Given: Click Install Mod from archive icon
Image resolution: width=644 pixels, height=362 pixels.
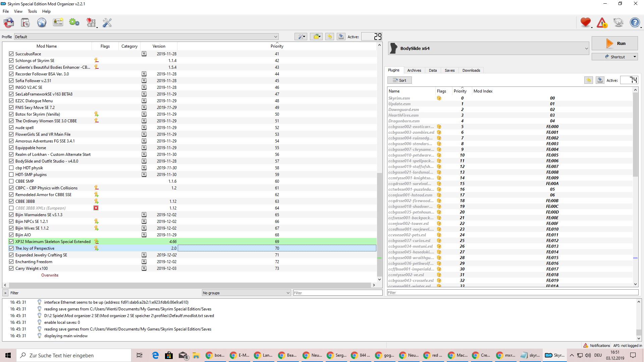Looking at the screenshot, I should point(25,23).
